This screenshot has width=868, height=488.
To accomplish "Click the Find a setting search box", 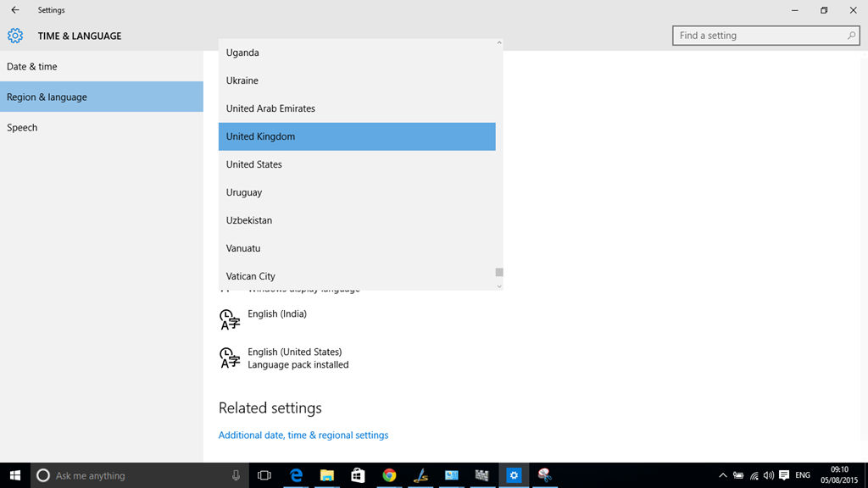I will [765, 36].
